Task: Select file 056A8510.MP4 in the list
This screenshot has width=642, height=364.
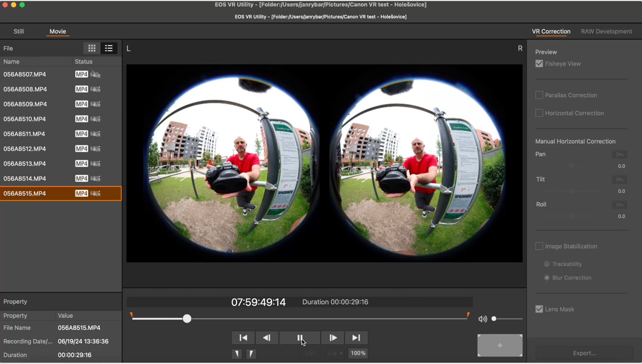Action: pos(25,119)
